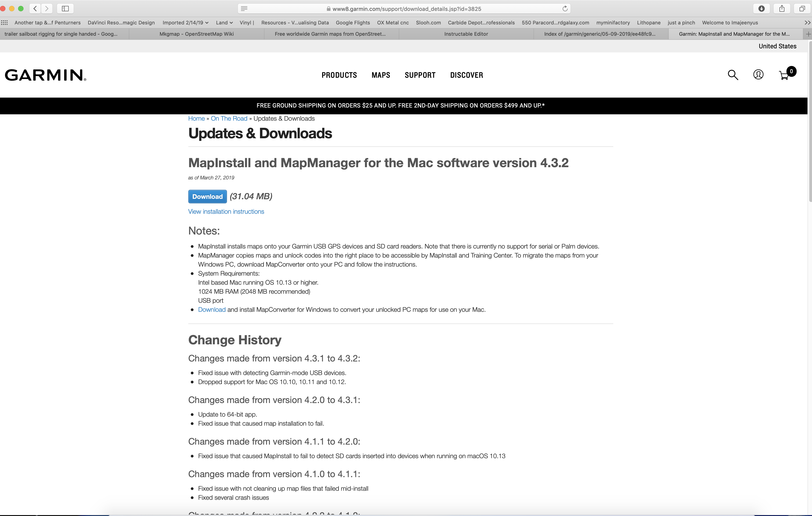Open the bookmarks grid icon

(4, 23)
